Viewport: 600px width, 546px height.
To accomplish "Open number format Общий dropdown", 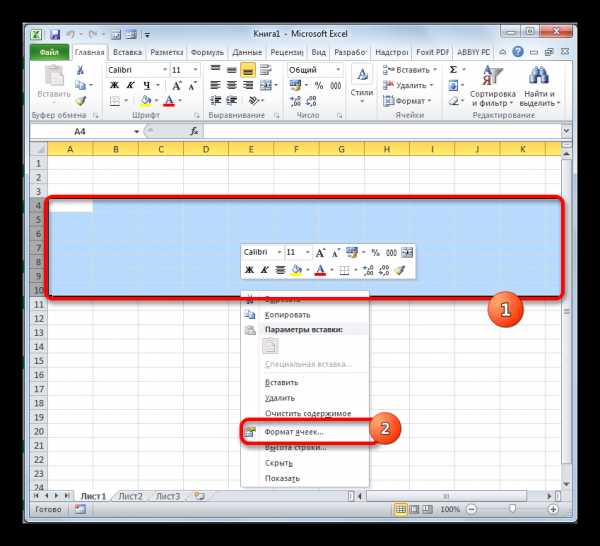I will point(338,70).
